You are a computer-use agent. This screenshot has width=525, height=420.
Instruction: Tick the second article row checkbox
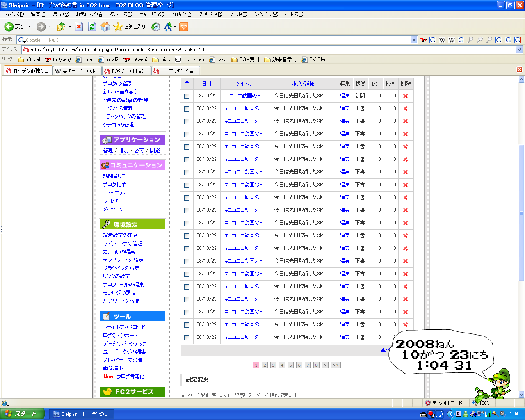187,109
